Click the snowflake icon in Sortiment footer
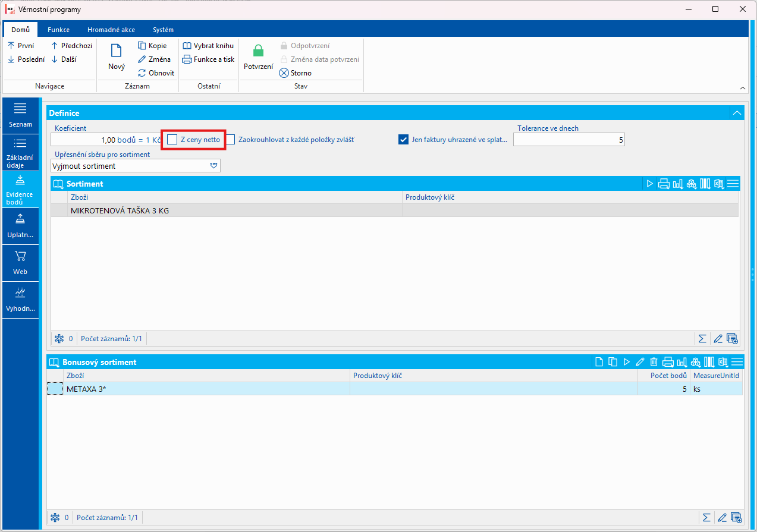The image size is (757, 532). 59,339
